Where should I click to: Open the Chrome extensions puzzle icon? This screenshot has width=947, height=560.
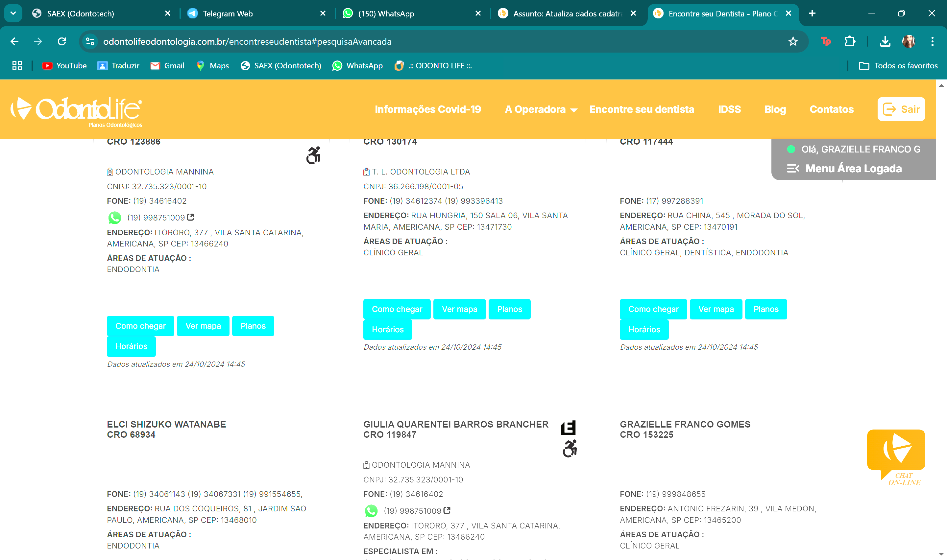(850, 41)
